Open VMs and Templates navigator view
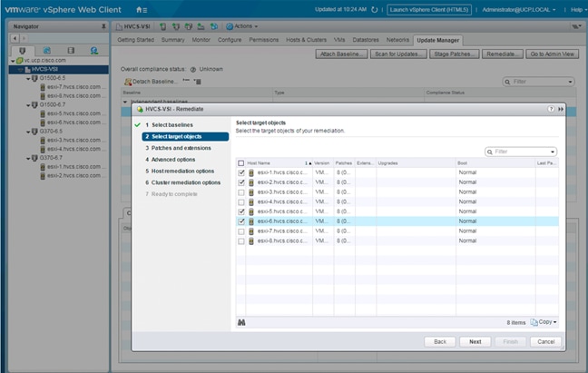588x373 pixels. pyautogui.click(x=47, y=51)
